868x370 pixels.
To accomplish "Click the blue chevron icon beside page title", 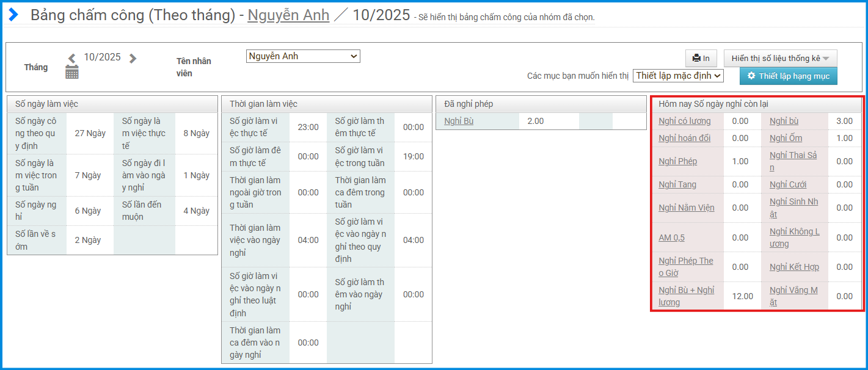I will coord(13,15).
